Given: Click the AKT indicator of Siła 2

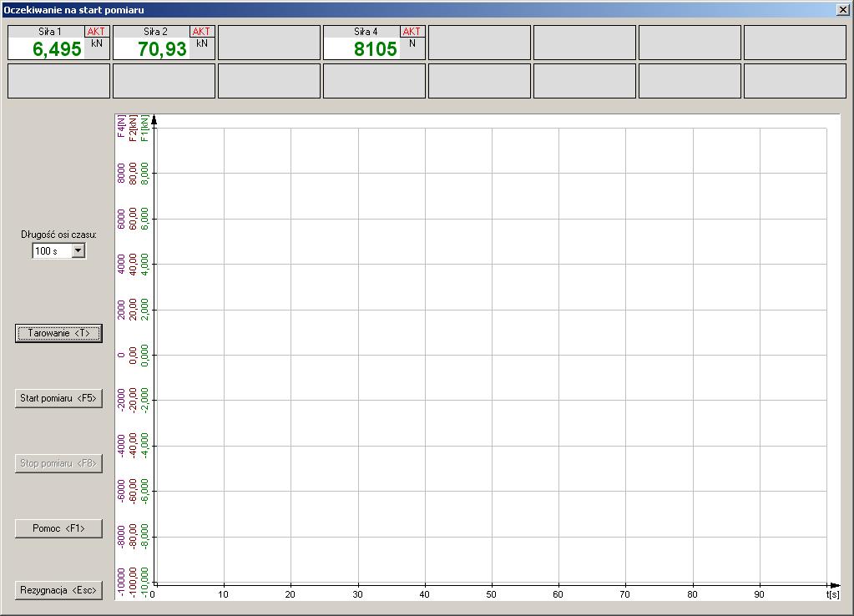Looking at the screenshot, I should click(201, 32).
